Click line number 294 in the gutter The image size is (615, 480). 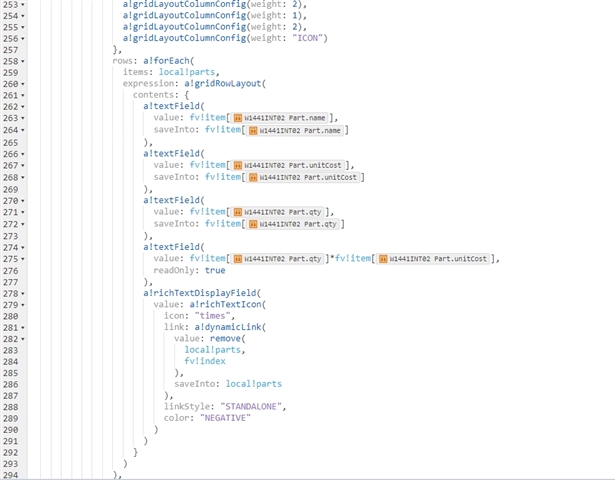[x=11, y=475]
